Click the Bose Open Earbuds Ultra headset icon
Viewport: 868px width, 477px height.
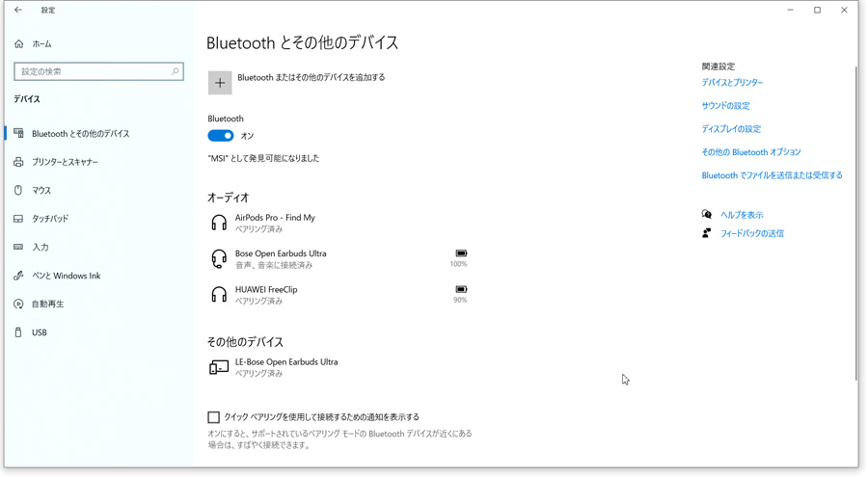tap(219, 259)
